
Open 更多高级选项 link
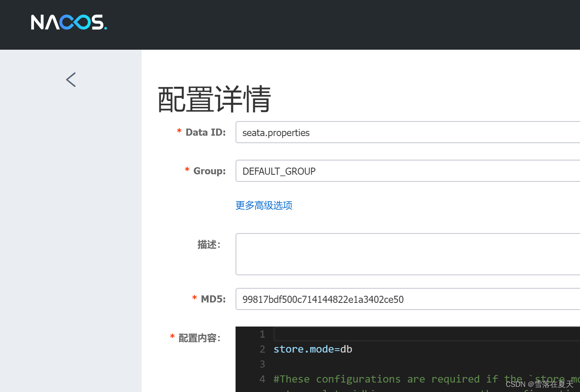264,205
